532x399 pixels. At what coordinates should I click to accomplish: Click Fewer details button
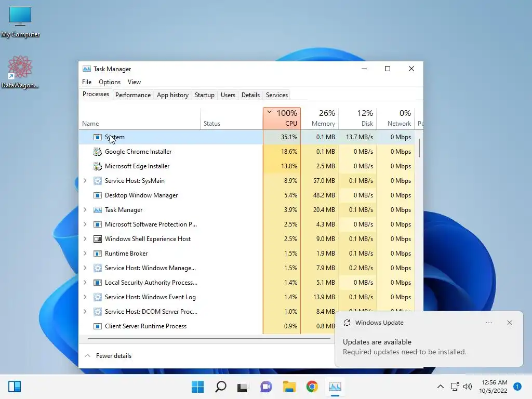(x=108, y=355)
